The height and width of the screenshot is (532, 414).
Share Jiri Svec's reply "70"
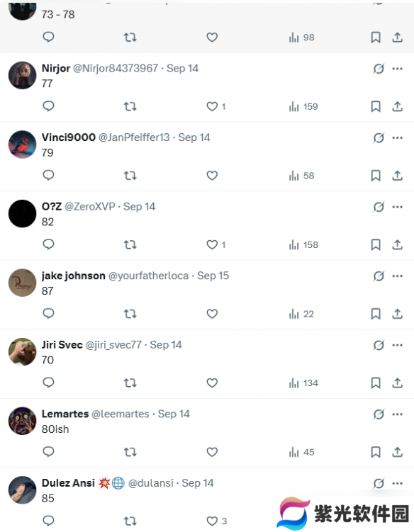[398, 383]
